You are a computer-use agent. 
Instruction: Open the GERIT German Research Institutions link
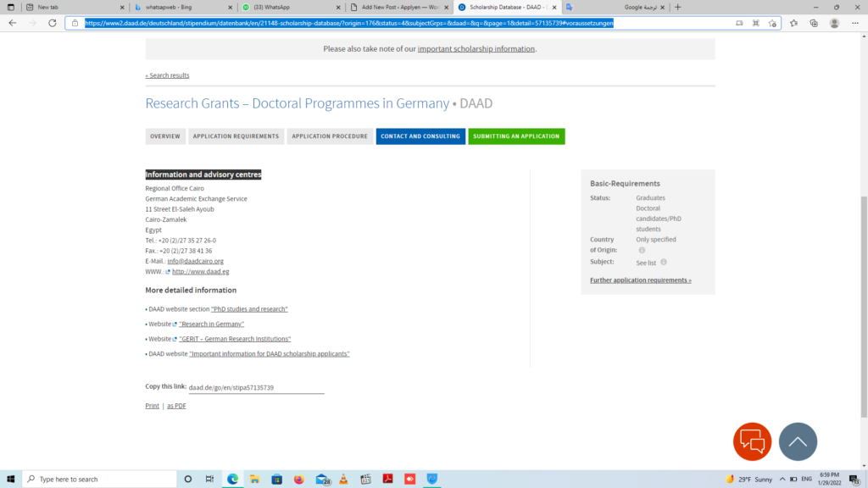(235, 339)
